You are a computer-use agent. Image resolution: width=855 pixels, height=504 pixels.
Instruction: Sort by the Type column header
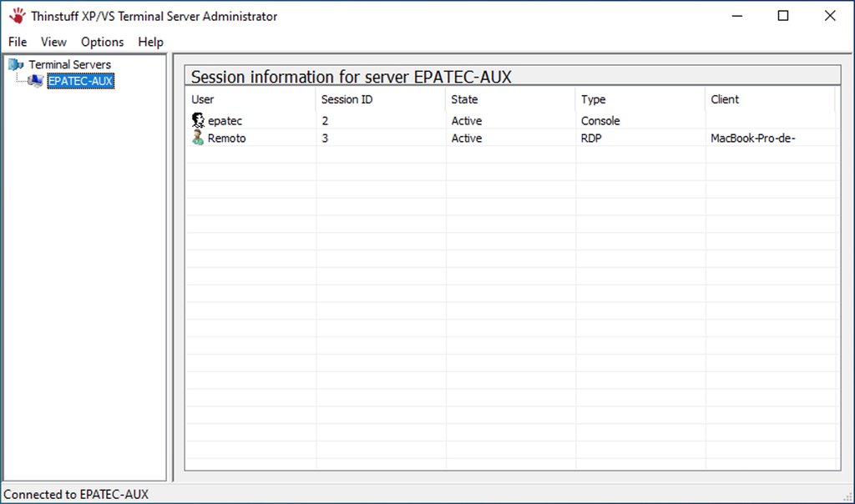(640, 99)
